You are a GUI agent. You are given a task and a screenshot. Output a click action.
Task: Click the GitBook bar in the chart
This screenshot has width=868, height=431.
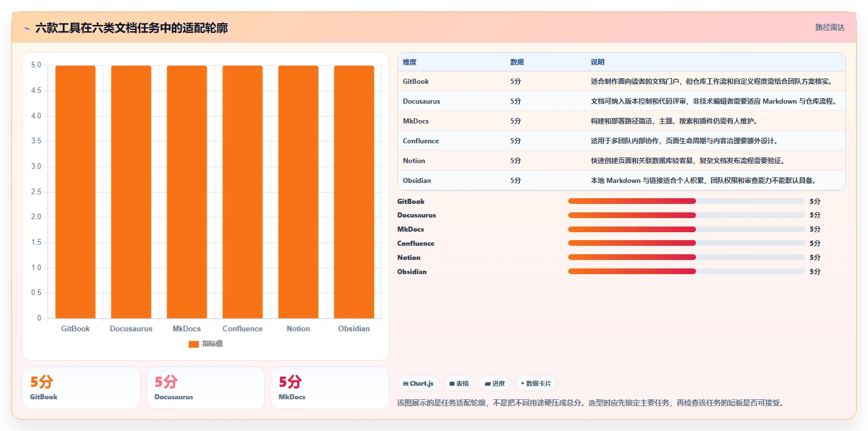pos(75,192)
